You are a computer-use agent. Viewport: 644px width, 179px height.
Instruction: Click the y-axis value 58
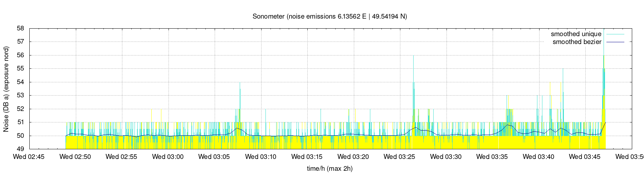click(21, 28)
